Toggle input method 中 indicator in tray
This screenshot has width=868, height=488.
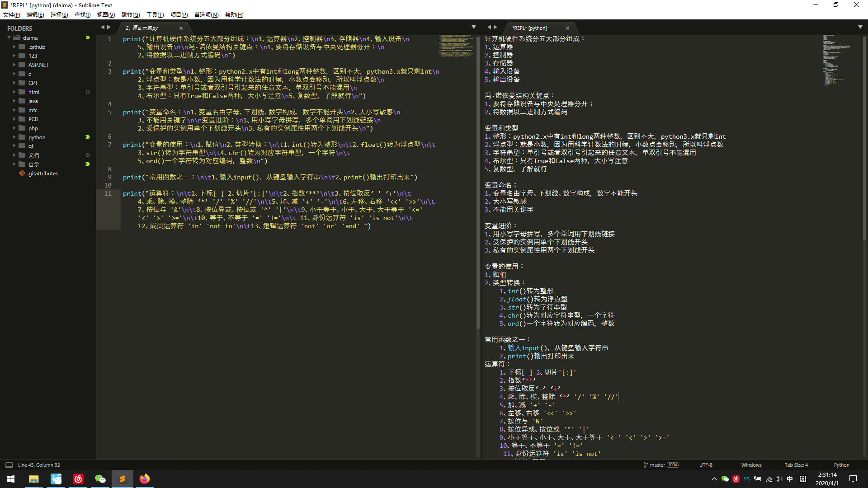pyautogui.click(x=790, y=479)
